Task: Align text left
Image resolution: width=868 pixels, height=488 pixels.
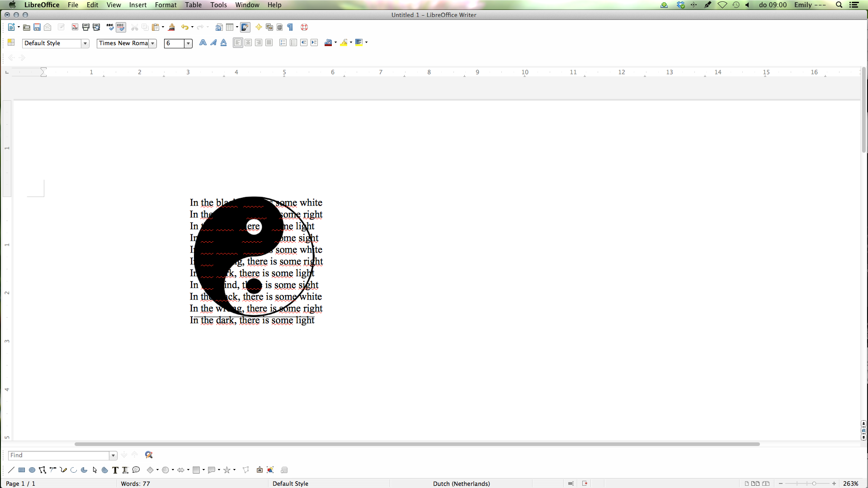Action: [x=238, y=42]
